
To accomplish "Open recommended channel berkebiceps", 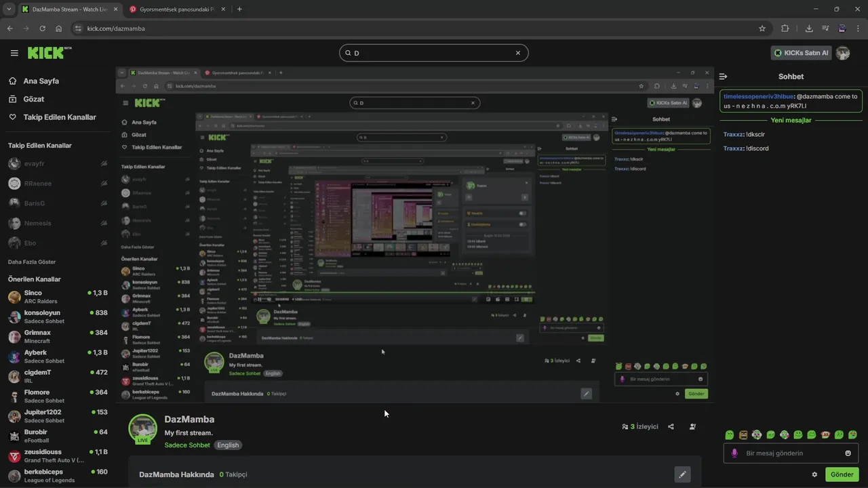I will (58, 476).
